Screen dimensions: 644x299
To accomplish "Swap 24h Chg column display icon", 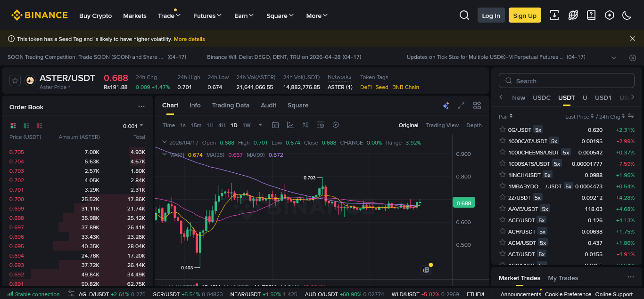I will pos(631,116).
